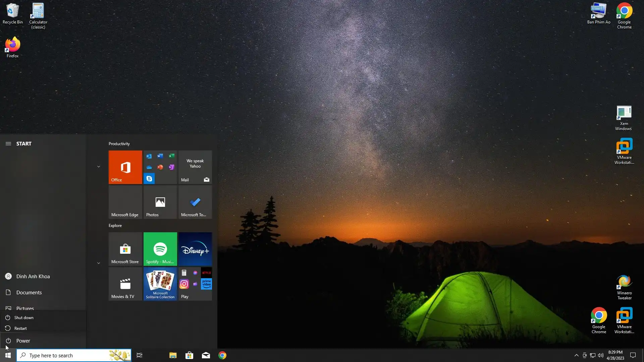Screen dimensions: 644x362
Task: Select Shut down from the power menu
Action: [x=24, y=317]
